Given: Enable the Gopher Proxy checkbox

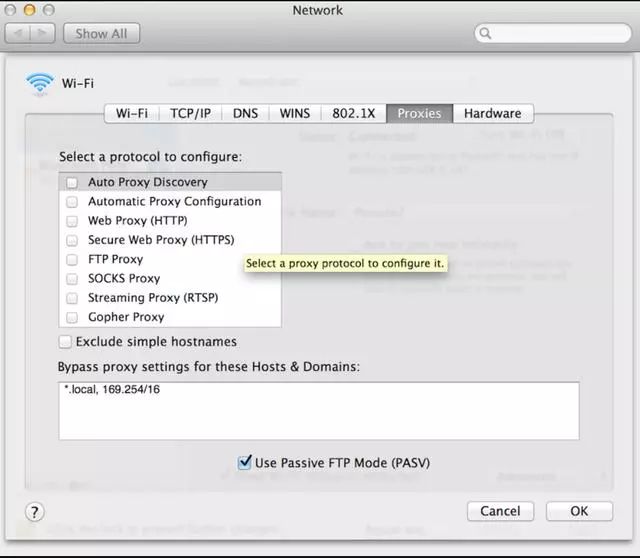Looking at the screenshot, I should [x=72, y=317].
